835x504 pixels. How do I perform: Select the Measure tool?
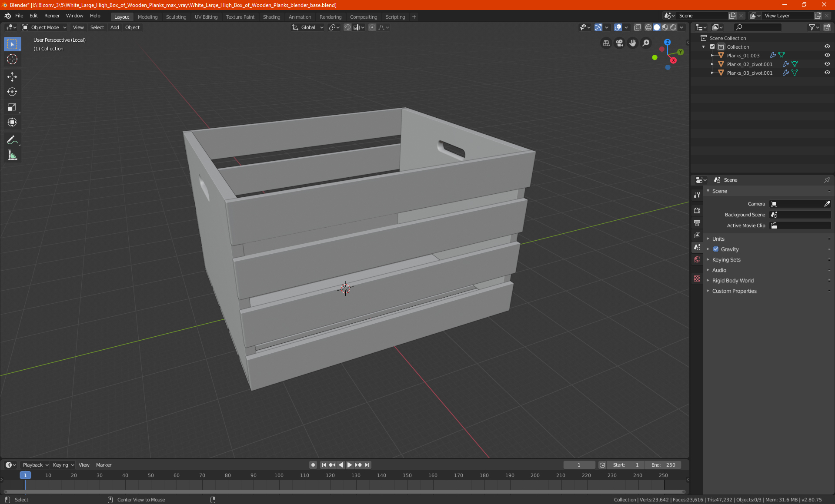(12, 155)
